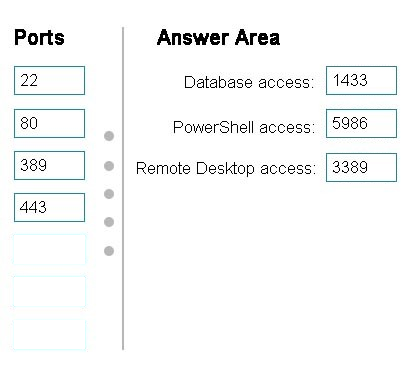The height and width of the screenshot is (366, 412).
Task: Click the middle gray dot of five
Action: click(x=109, y=194)
